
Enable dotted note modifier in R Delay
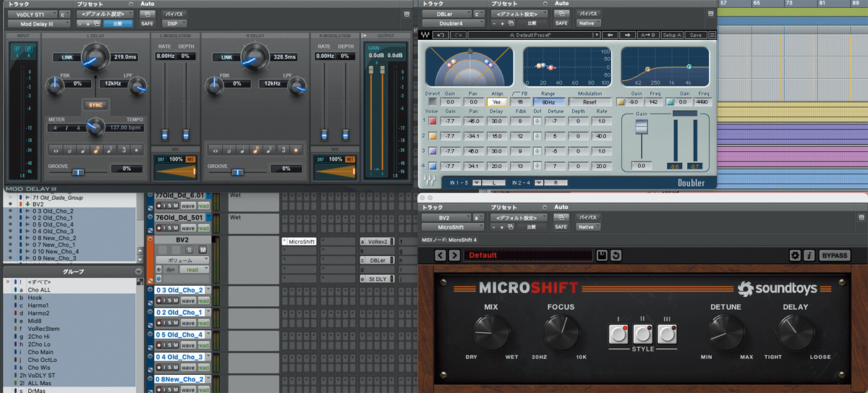(294, 150)
